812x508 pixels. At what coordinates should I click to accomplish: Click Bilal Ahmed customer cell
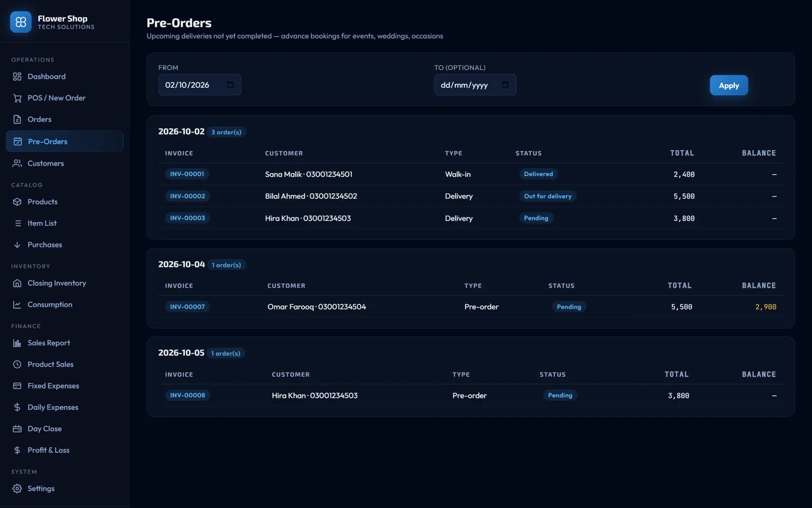tap(311, 196)
